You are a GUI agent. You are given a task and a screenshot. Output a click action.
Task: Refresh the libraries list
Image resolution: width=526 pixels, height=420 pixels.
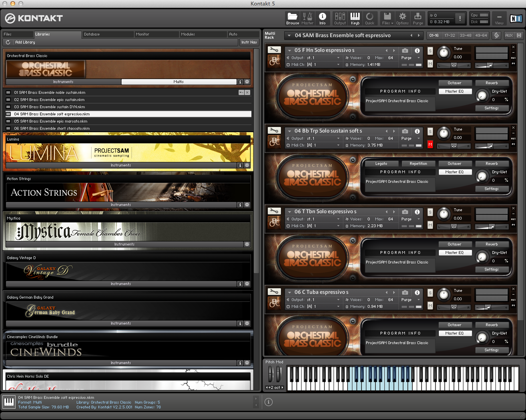8,42
